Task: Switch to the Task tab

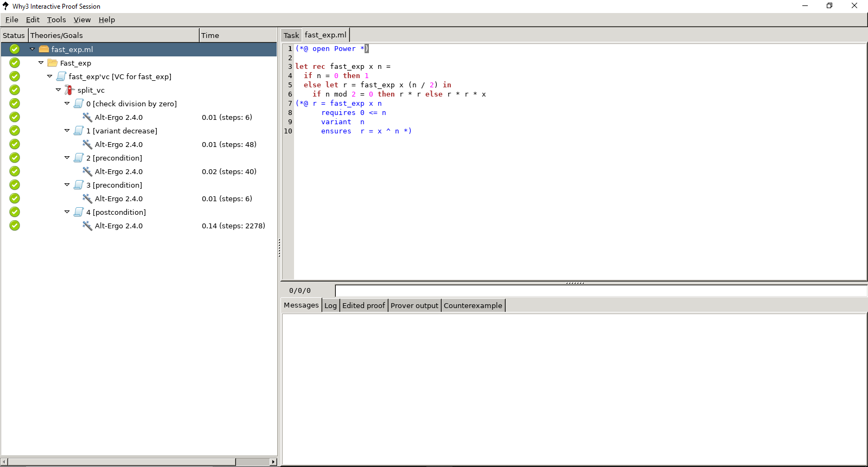Action: tap(291, 35)
